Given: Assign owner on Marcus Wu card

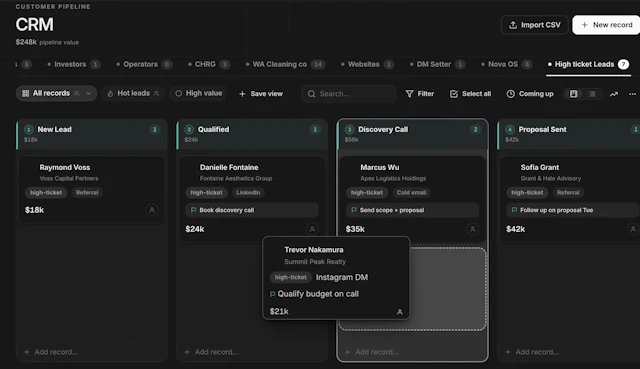Looking at the screenshot, I should point(473,229).
